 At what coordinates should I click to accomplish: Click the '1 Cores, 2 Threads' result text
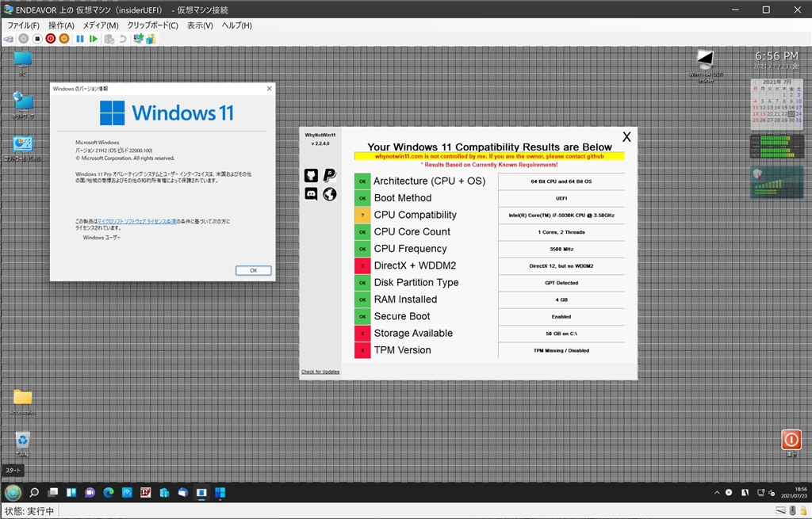tap(561, 232)
